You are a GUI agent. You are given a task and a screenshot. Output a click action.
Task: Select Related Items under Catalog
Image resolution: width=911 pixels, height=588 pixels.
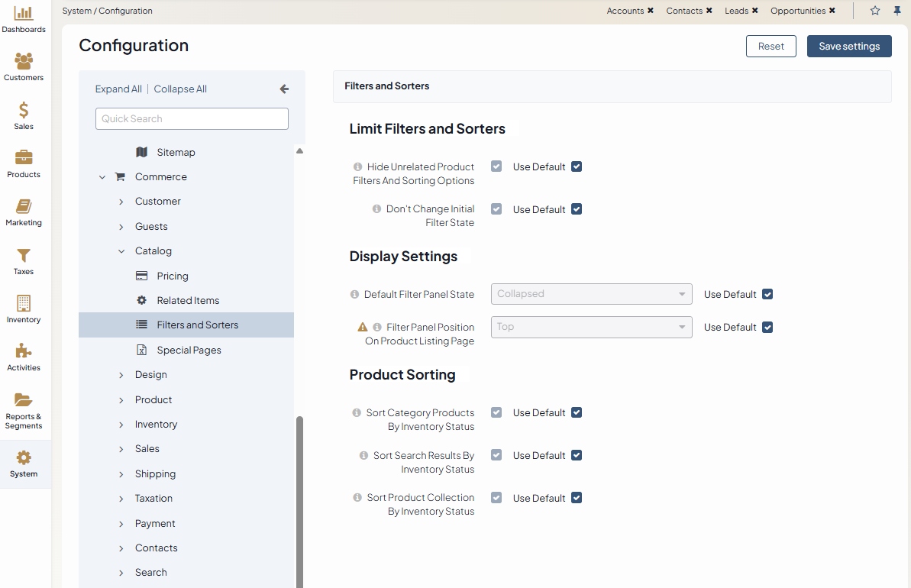188,300
